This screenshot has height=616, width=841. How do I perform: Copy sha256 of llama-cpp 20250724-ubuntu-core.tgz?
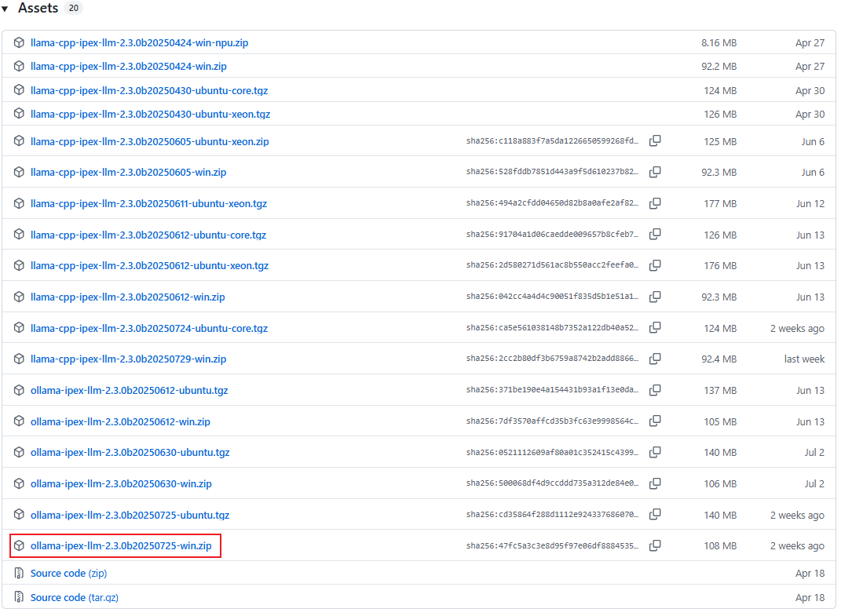[655, 327]
